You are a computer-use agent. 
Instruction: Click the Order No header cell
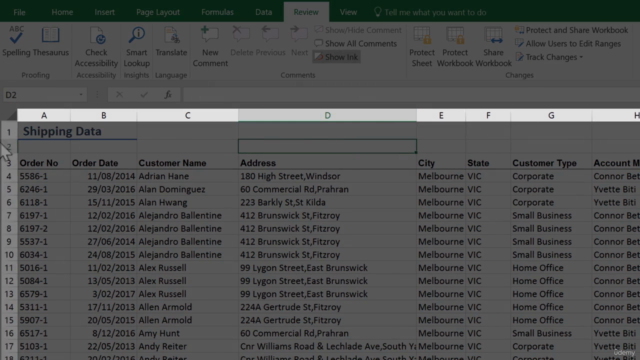pos(44,163)
